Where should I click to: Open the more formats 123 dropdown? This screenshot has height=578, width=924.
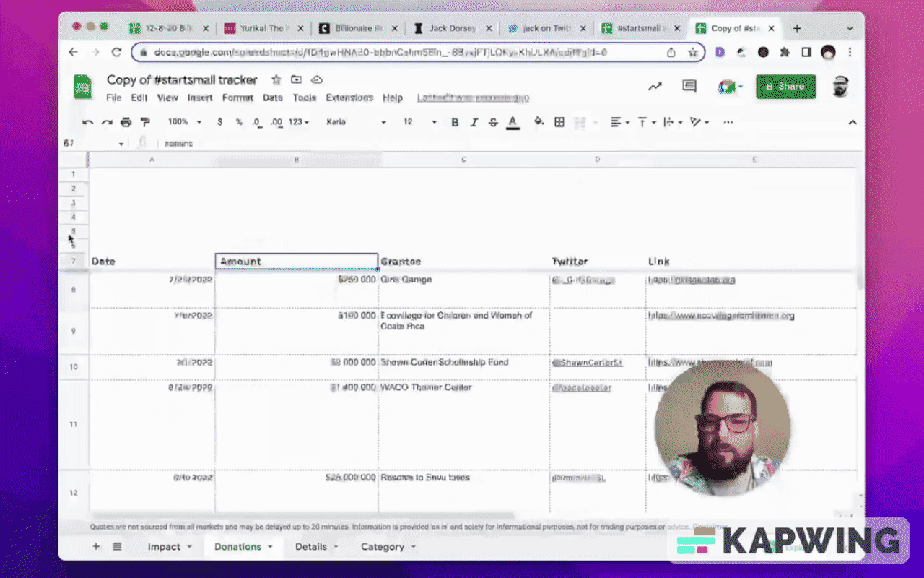[298, 122]
